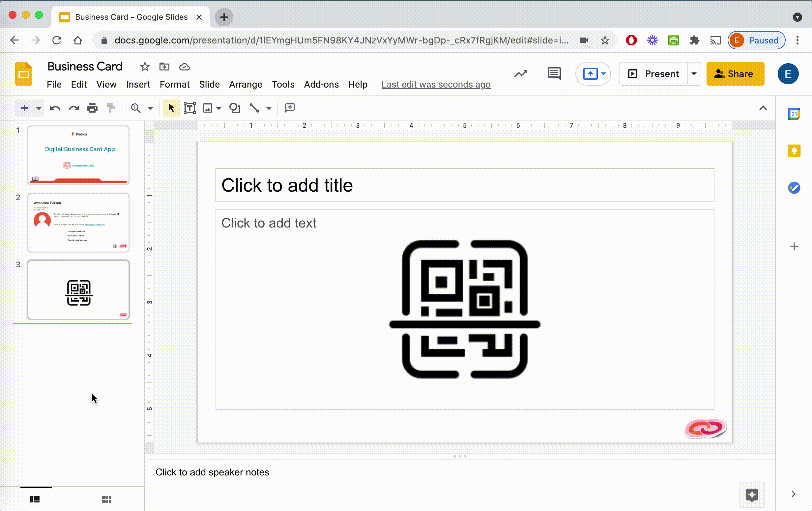Open the Insert menu

pyautogui.click(x=138, y=84)
